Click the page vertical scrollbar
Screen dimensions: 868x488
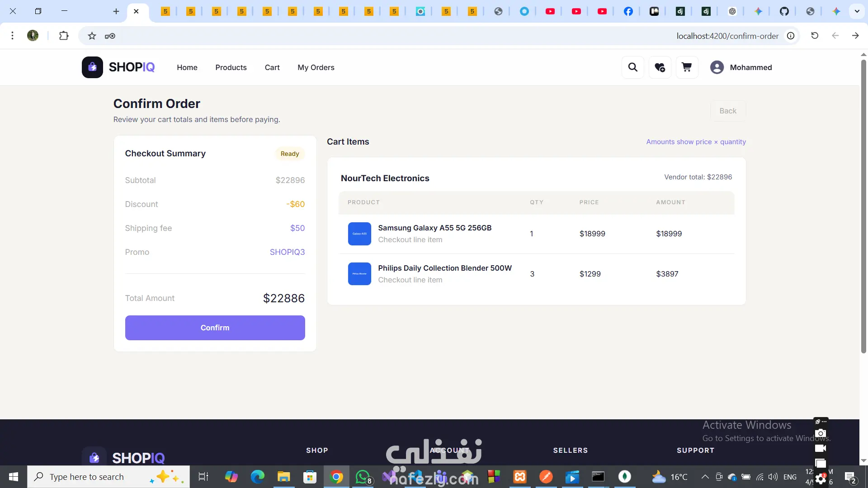pyautogui.click(x=863, y=203)
